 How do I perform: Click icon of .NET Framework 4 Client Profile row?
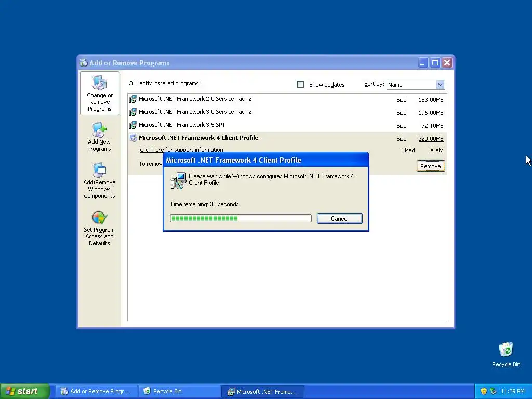[133, 138]
